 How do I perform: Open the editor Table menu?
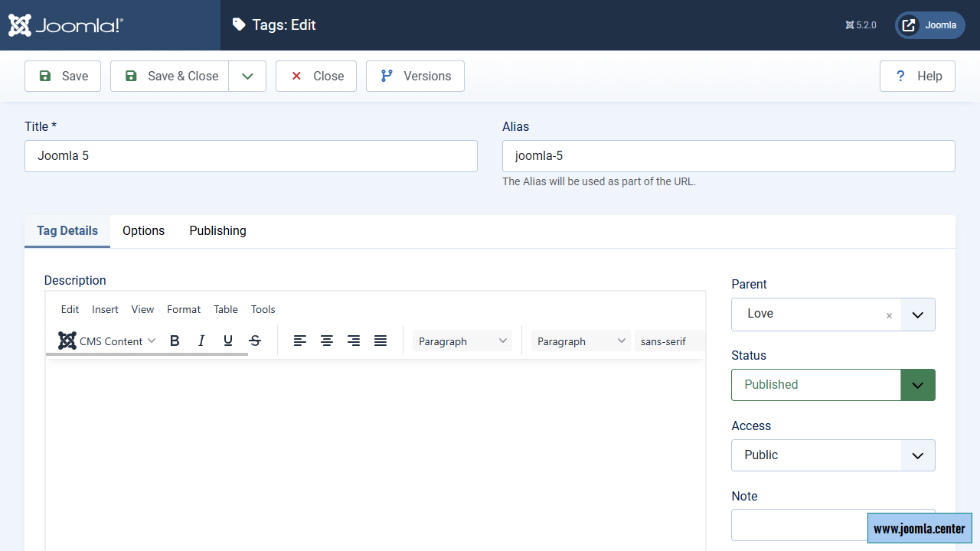(226, 309)
